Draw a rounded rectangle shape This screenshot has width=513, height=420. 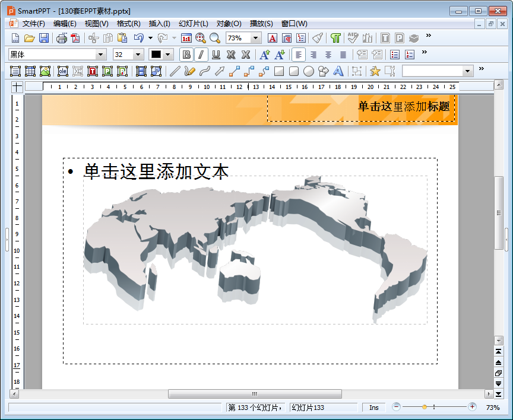(x=294, y=71)
